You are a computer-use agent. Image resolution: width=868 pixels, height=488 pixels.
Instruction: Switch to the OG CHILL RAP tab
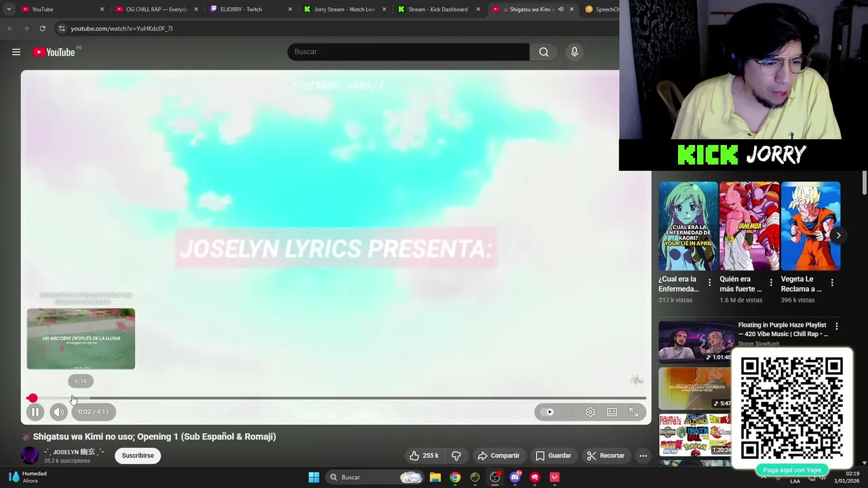(157, 9)
